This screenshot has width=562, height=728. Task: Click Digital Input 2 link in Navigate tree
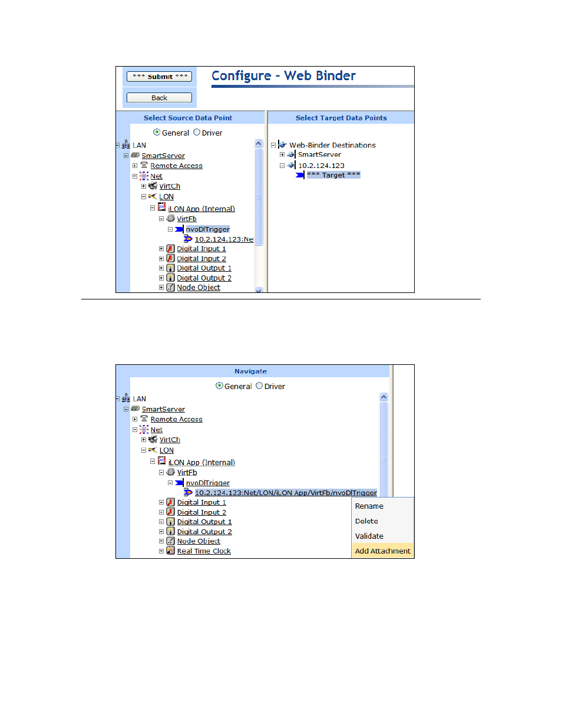pyautogui.click(x=201, y=512)
